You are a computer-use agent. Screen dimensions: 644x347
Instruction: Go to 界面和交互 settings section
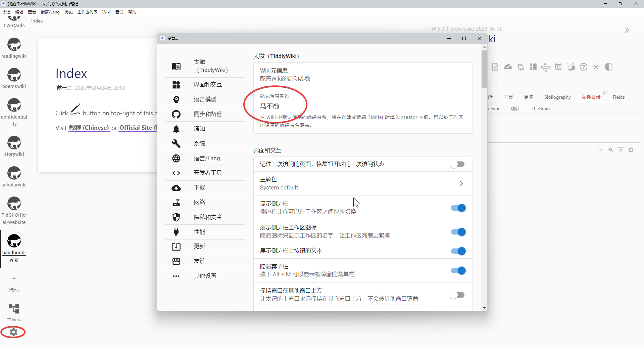pos(205,85)
